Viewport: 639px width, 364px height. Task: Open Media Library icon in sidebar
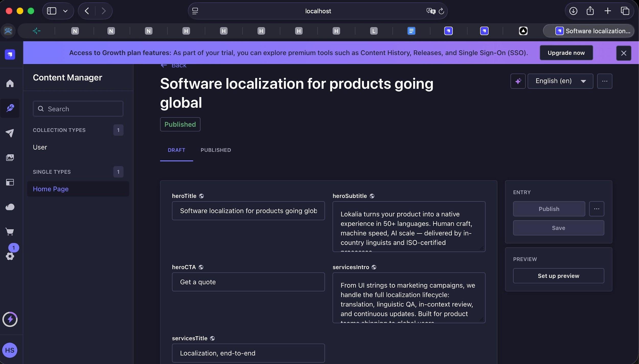click(10, 157)
